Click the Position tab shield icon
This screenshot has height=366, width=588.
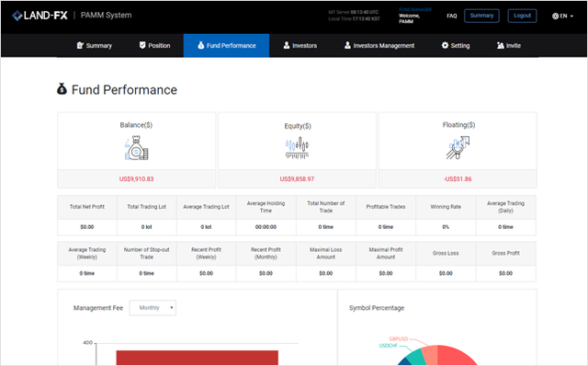(x=142, y=45)
